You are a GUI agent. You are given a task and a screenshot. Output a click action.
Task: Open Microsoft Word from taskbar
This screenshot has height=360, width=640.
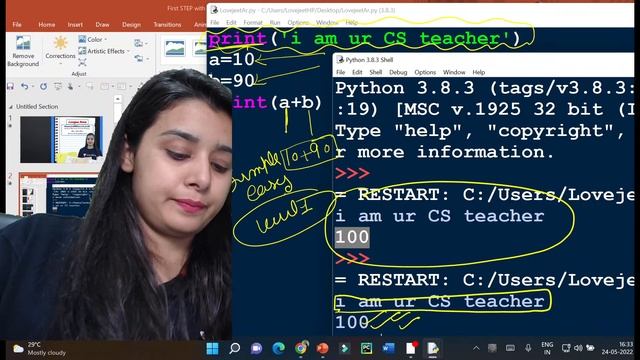[388, 349]
